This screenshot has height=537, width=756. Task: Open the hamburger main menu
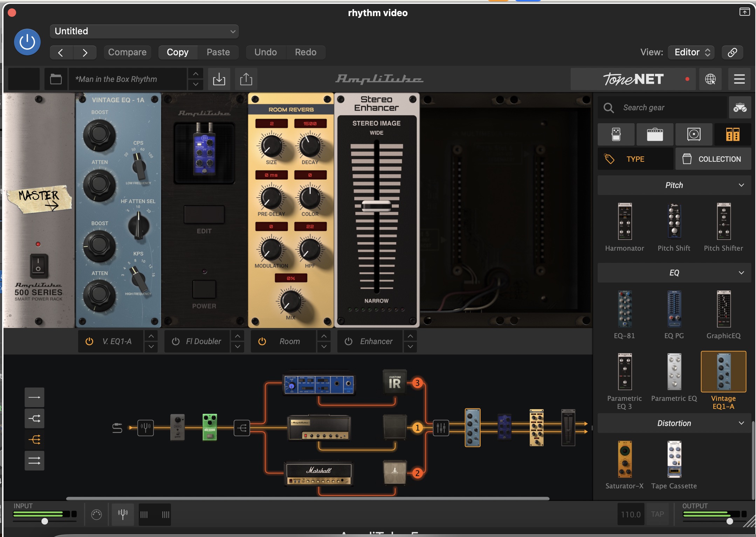pyautogui.click(x=739, y=79)
